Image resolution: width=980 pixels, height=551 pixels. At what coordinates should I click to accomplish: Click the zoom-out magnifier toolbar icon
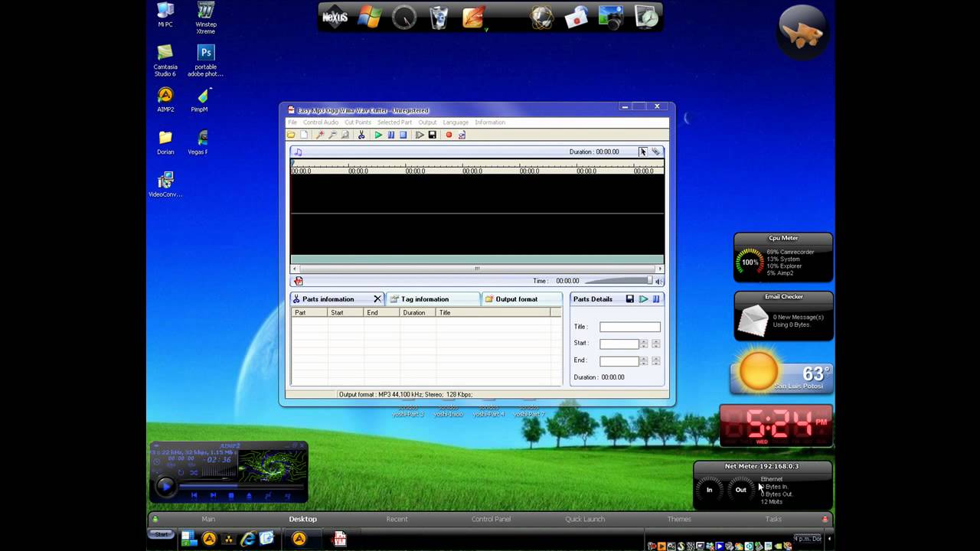[x=332, y=135]
